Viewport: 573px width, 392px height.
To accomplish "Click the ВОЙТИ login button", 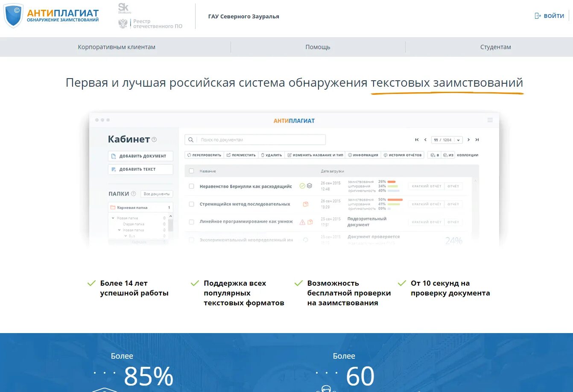I will (550, 16).
